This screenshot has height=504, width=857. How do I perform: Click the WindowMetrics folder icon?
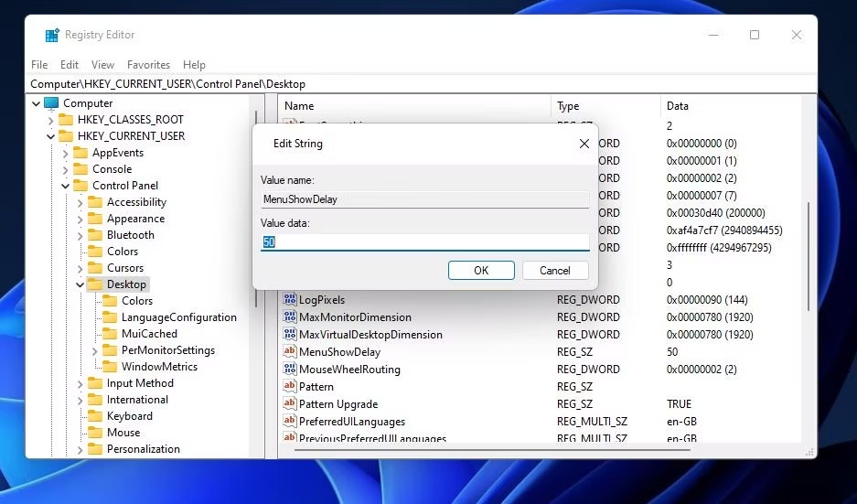coord(110,366)
